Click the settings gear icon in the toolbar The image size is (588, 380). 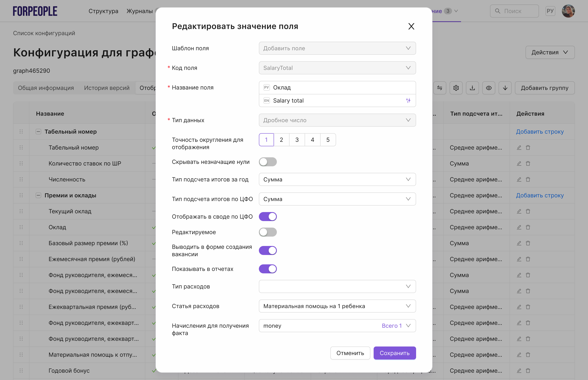[456, 88]
